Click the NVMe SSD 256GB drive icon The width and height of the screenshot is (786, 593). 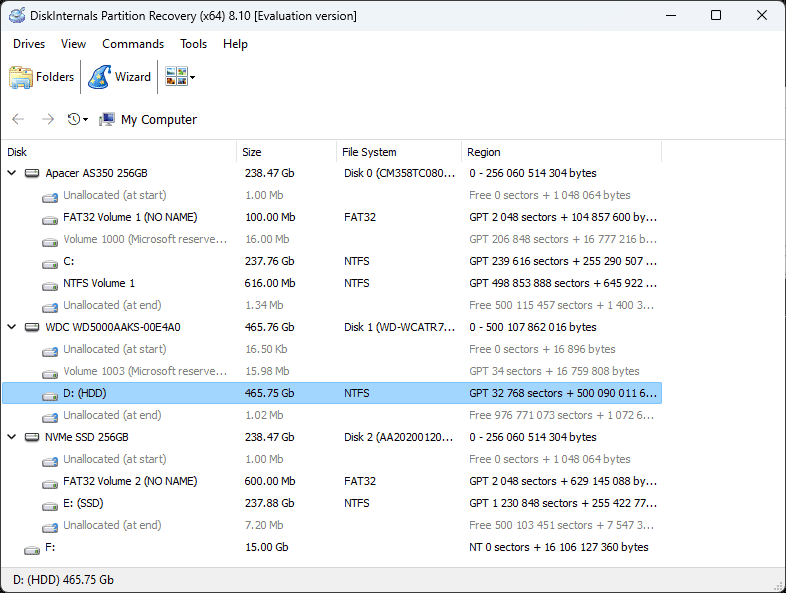(x=32, y=437)
